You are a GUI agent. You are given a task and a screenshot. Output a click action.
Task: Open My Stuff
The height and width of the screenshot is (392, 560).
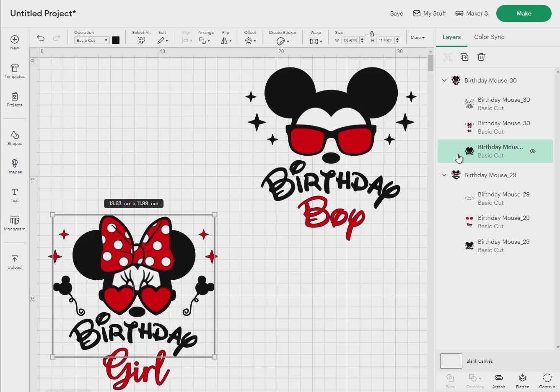click(429, 13)
